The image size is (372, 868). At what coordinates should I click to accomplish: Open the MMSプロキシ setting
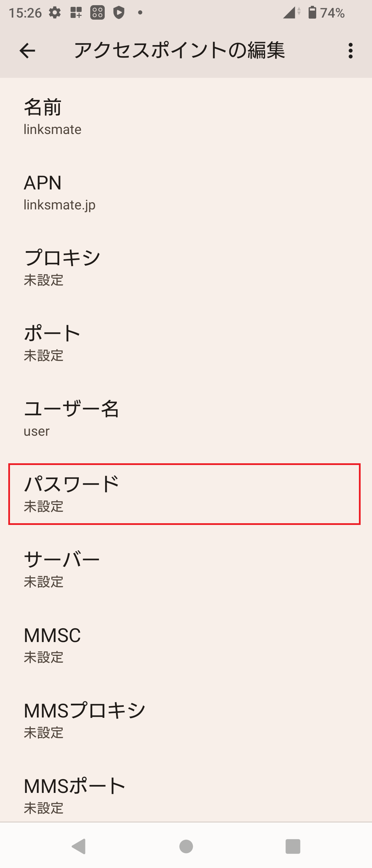[x=186, y=720]
